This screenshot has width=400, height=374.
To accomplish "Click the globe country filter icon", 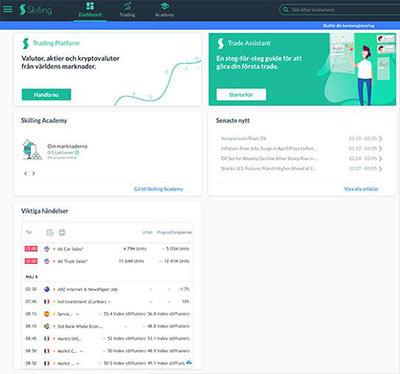I will (62, 232).
